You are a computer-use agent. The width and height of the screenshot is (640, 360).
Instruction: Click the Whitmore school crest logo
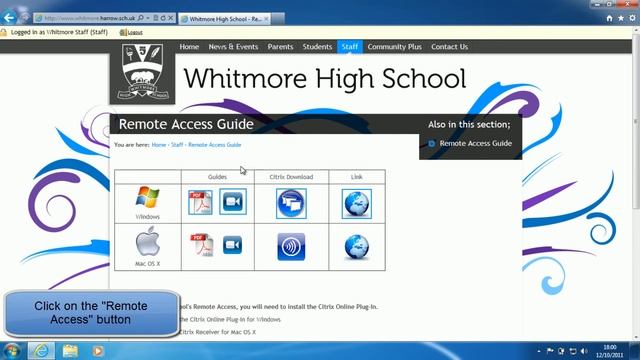coord(142,72)
